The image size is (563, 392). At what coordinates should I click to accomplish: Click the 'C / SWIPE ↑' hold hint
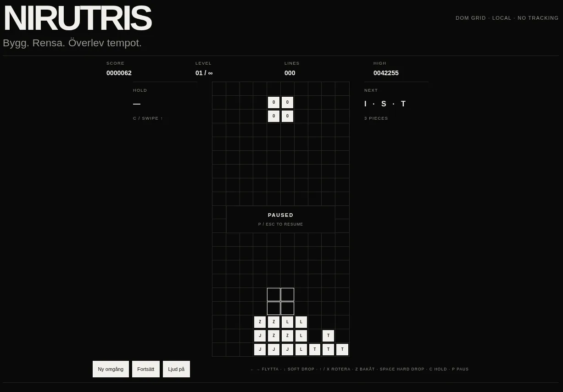click(148, 118)
